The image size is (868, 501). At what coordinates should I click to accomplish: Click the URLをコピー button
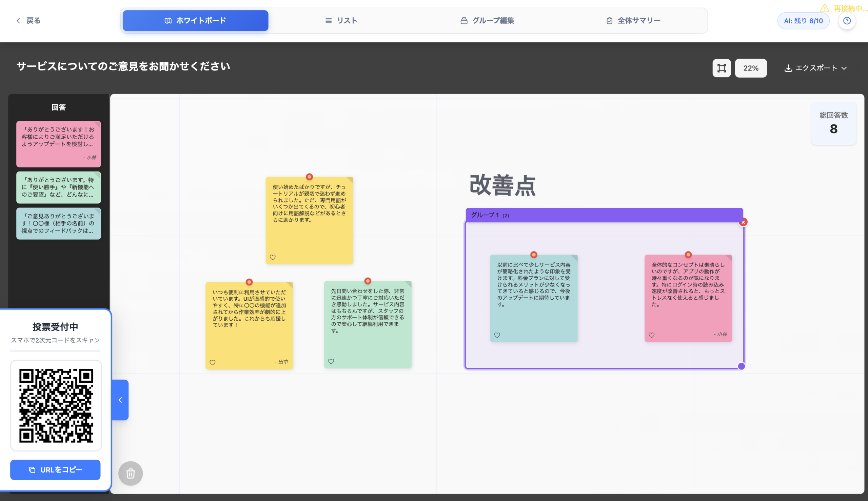55,470
